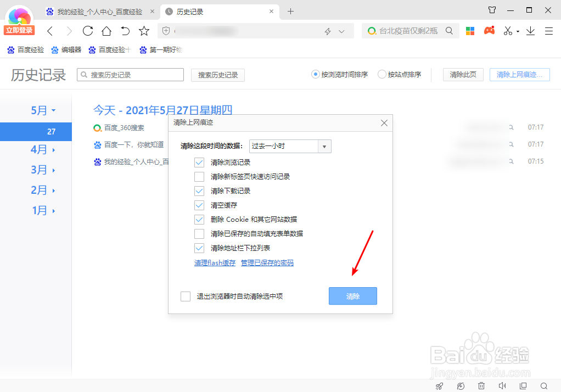Uncheck 清除浏览记录
Screen dimensions: 561x392
pyautogui.click(x=199, y=163)
